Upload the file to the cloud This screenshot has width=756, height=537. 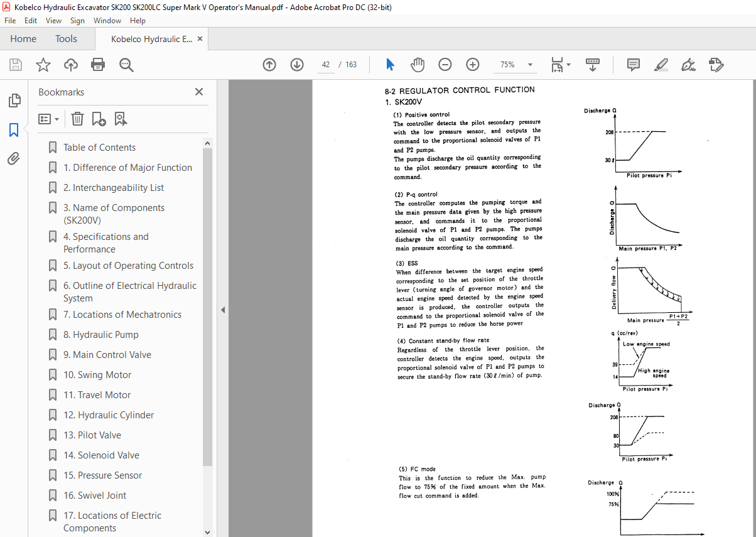pos(71,65)
